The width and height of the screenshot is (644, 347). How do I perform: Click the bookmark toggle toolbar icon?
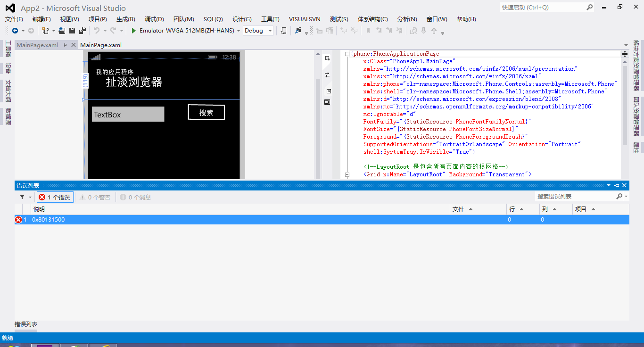pyautogui.click(x=368, y=31)
